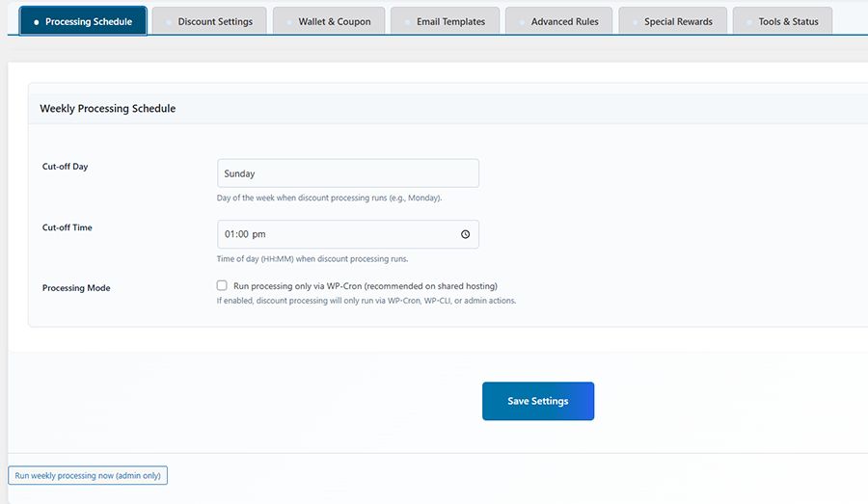Click the 'pm' segment of Cut-off Time

tap(259, 234)
